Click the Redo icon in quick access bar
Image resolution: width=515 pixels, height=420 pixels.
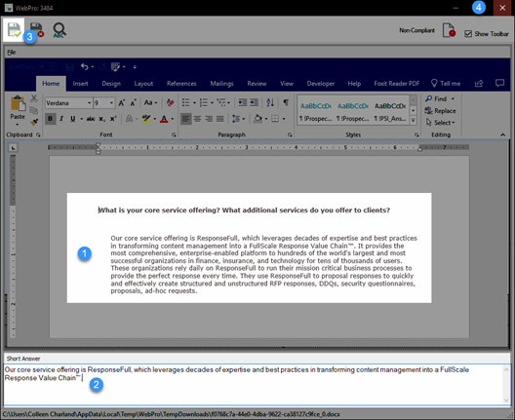coord(102,67)
